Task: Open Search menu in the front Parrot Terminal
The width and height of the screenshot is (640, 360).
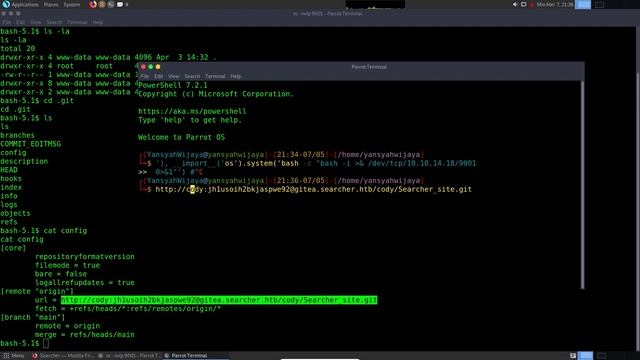Action: pos(192,76)
